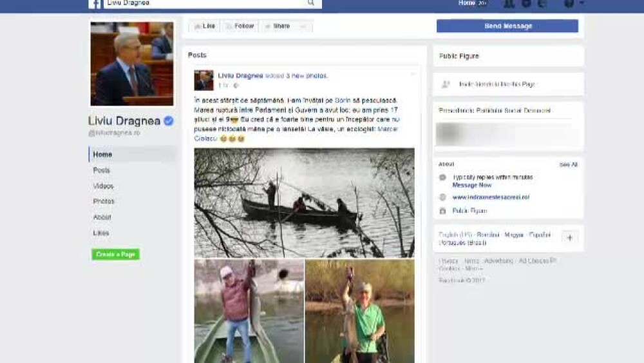Open the Share dropdown
This screenshot has height=363, width=644.
coord(278,26)
